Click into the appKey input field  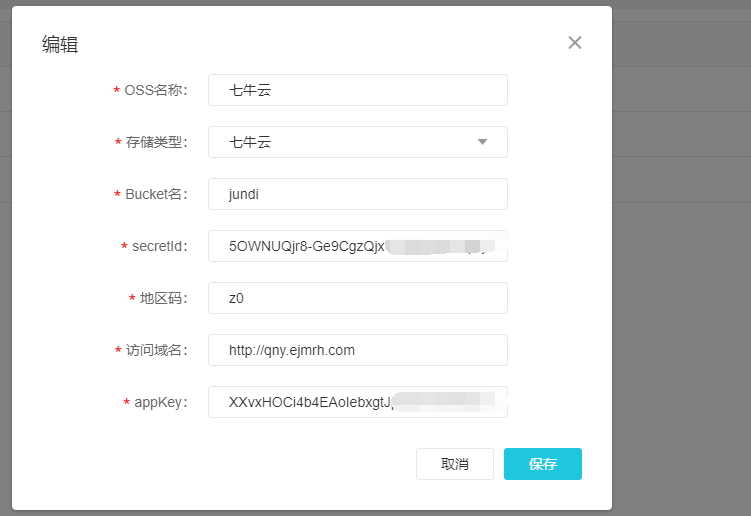point(357,402)
